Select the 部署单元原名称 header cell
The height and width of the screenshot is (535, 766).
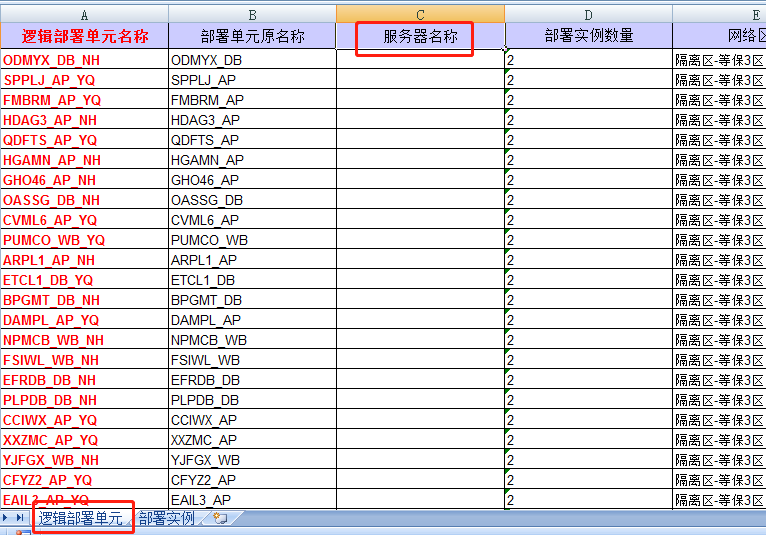(252, 36)
